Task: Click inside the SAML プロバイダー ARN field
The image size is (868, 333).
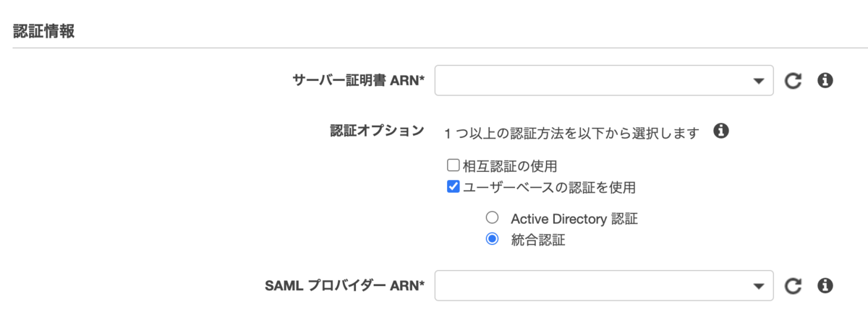Action: pyautogui.click(x=604, y=286)
